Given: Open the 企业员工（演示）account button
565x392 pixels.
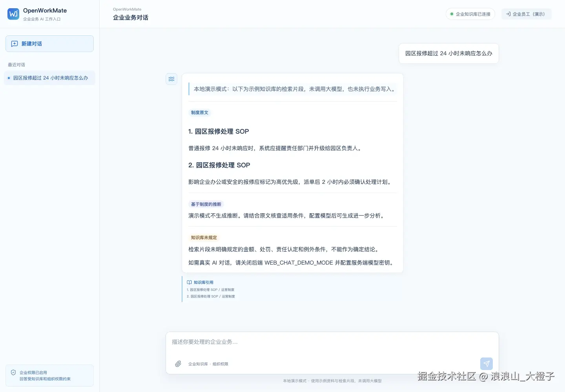Looking at the screenshot, I should (x=527, y=14).
